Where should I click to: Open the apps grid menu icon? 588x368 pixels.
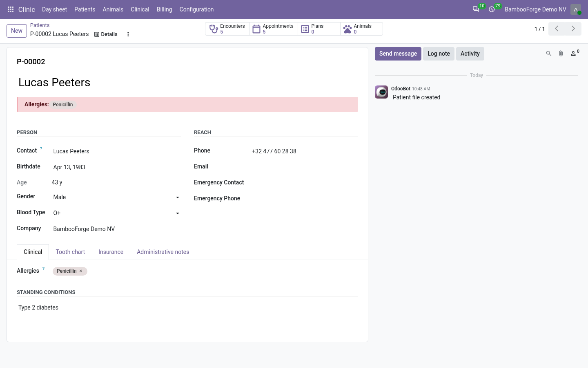(11, 9)
